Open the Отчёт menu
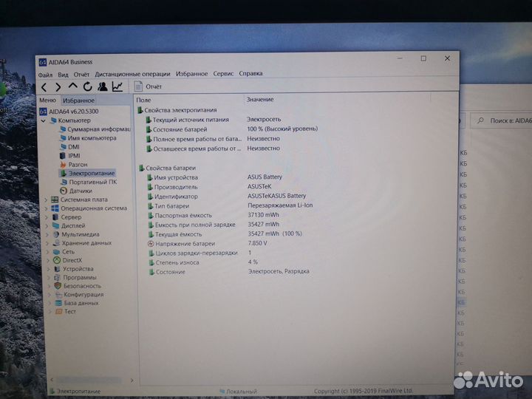532x399 pixels. 81,75
